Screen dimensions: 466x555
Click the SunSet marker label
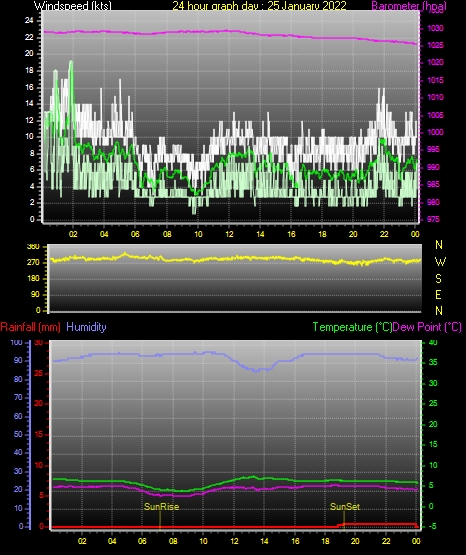[345, 507]
